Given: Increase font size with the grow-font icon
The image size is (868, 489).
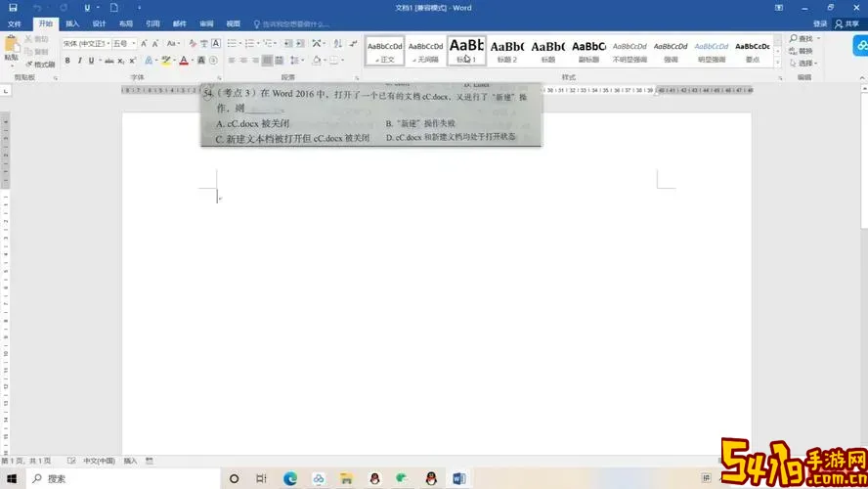Looking at the screenshot, I should [144, 43].
